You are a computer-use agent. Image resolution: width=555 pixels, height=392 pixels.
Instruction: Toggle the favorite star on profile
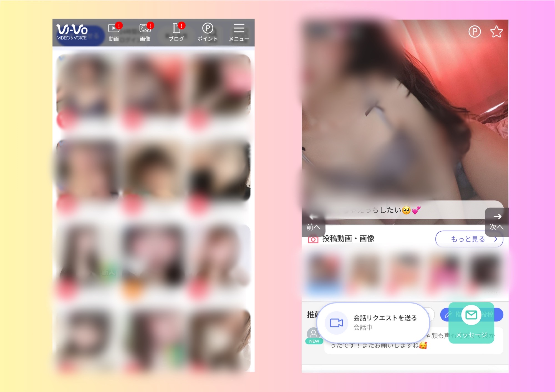coord(496,32)
